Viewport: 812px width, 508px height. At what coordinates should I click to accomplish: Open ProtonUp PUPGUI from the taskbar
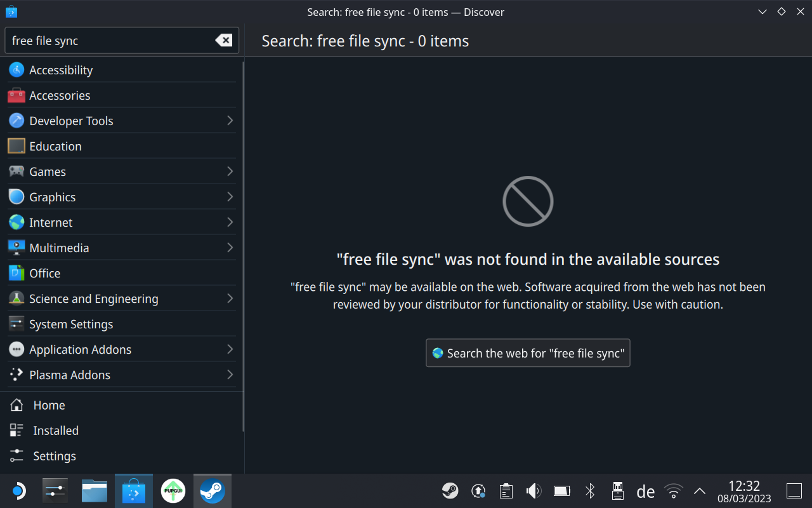point(173,491)
